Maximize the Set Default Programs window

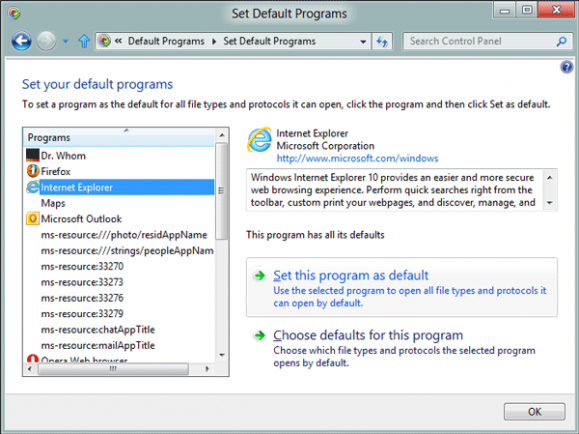click(527, 10)
